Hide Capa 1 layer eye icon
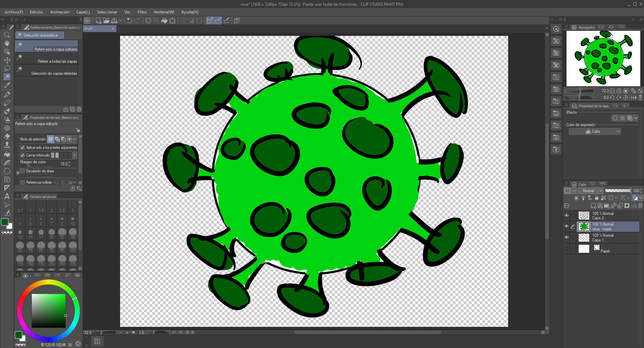The width and height of the screenshot is (644, 348). click(567, 237)
